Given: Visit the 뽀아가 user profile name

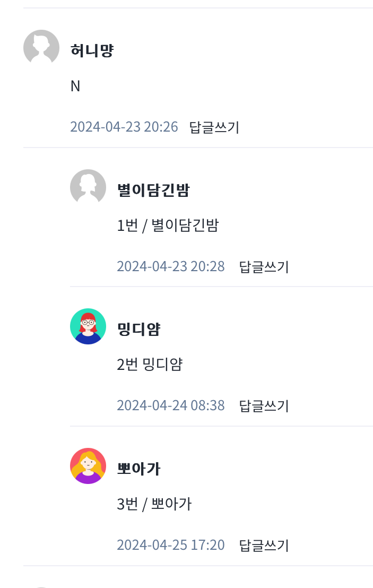Looking at the screenshot, I should tap(138, 469).
